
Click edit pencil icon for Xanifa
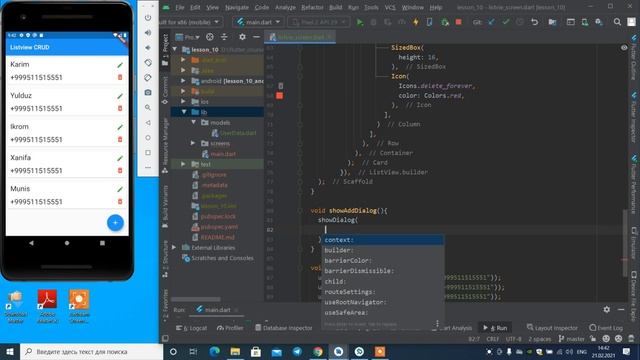pos(120,158)
